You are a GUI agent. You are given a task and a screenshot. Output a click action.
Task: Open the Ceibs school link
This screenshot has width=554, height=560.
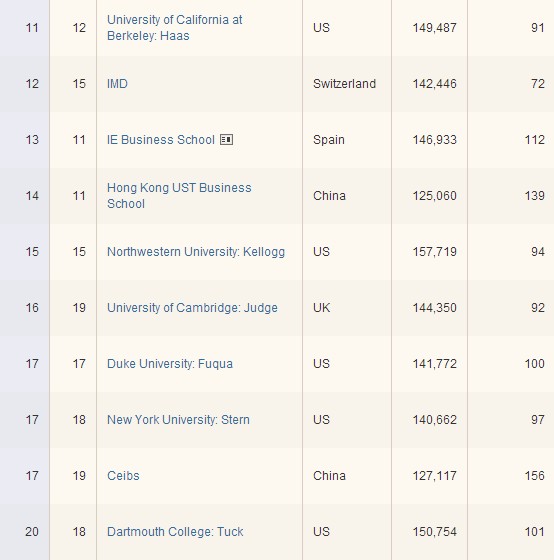coord(123,476)
